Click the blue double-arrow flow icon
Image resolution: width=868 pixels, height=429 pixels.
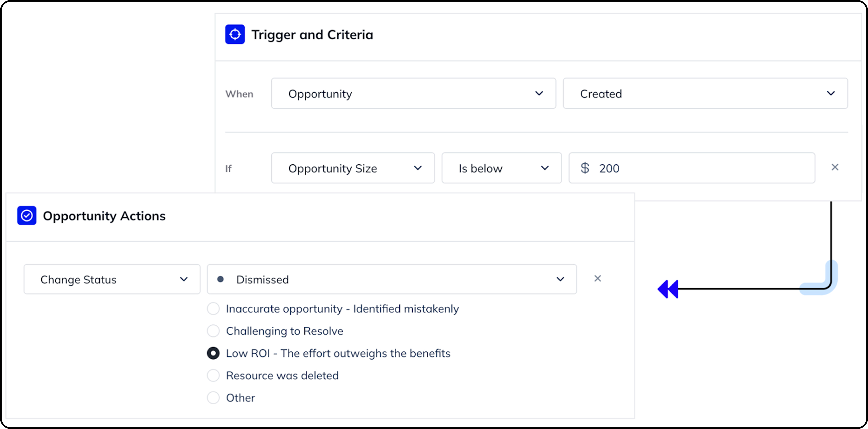[x=668, y=289]
